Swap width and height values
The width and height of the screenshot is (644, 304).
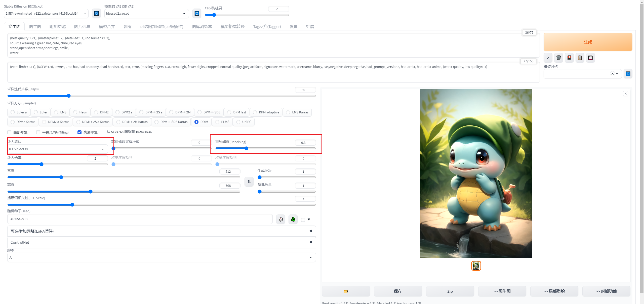(249, 182)
